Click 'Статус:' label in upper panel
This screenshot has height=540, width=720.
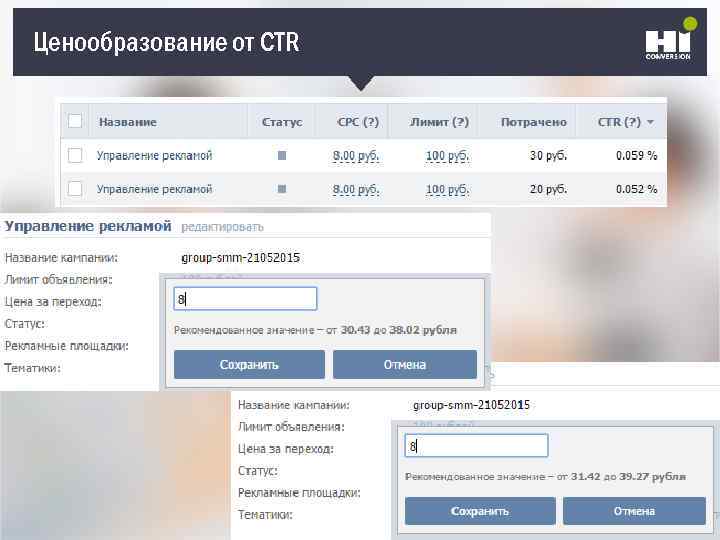point(24,324)
